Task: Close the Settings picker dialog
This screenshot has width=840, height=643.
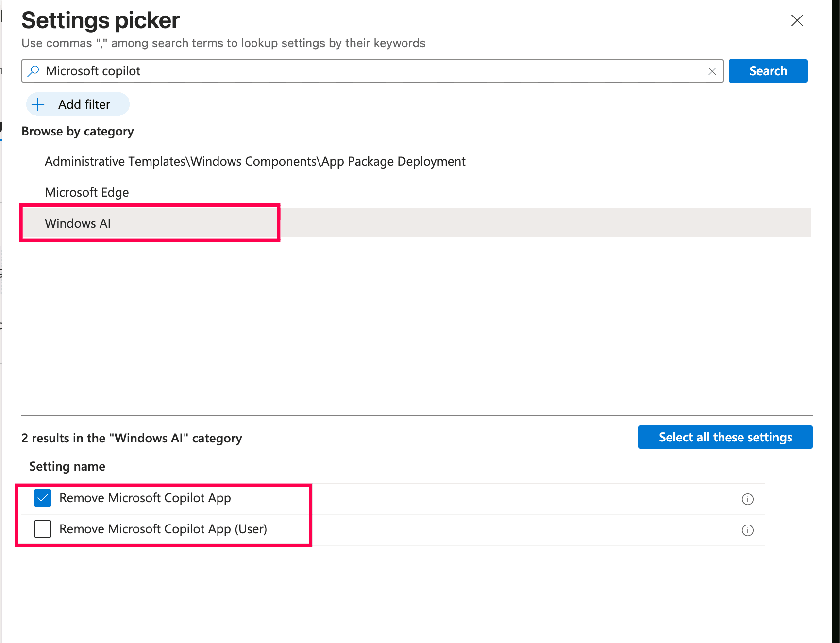Action: click(x=797, y=20)
